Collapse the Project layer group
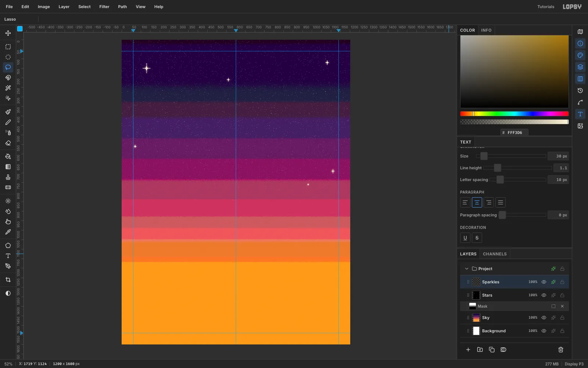This screenshot has width=588, height=368. click(x=467, y=269)
